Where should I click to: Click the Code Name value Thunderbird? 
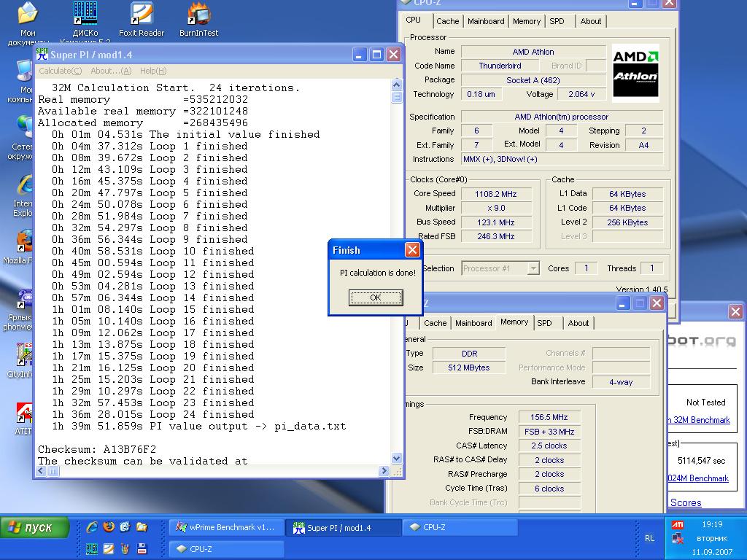pyautogui.click(x=500, y=66)
